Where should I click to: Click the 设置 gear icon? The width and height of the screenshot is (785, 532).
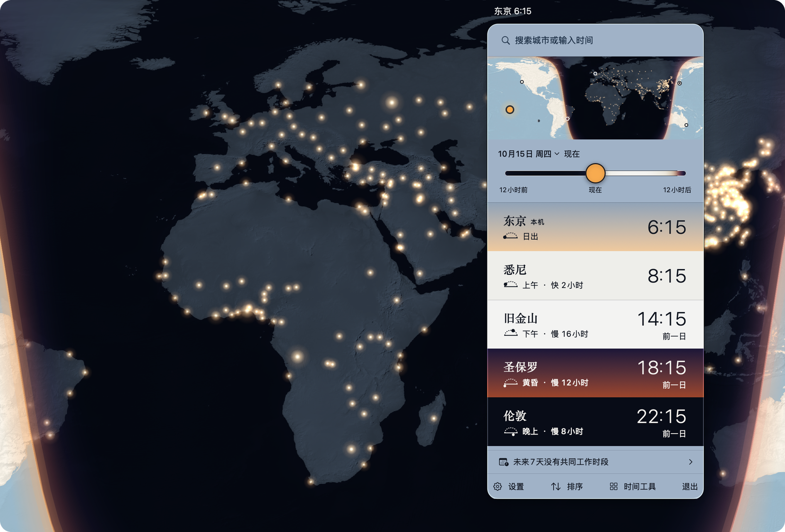[x=497, y=487]
